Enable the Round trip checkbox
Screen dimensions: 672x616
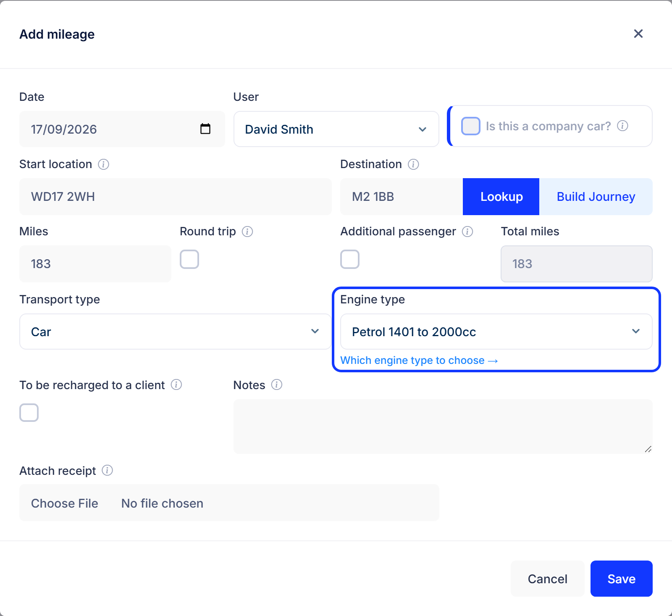(189, 259)
